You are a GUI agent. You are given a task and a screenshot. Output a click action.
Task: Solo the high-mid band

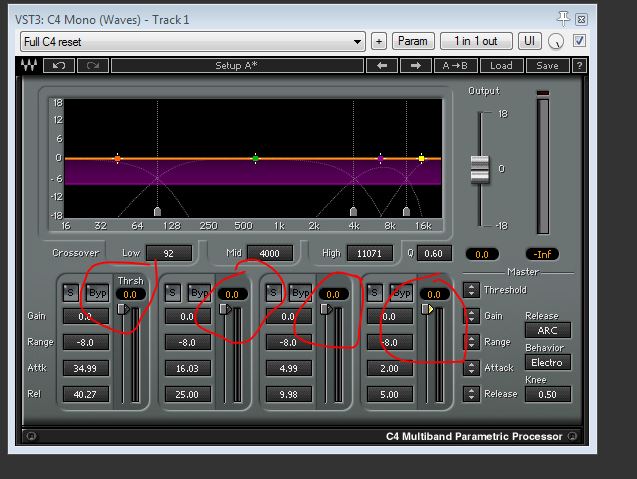[273, 293]
